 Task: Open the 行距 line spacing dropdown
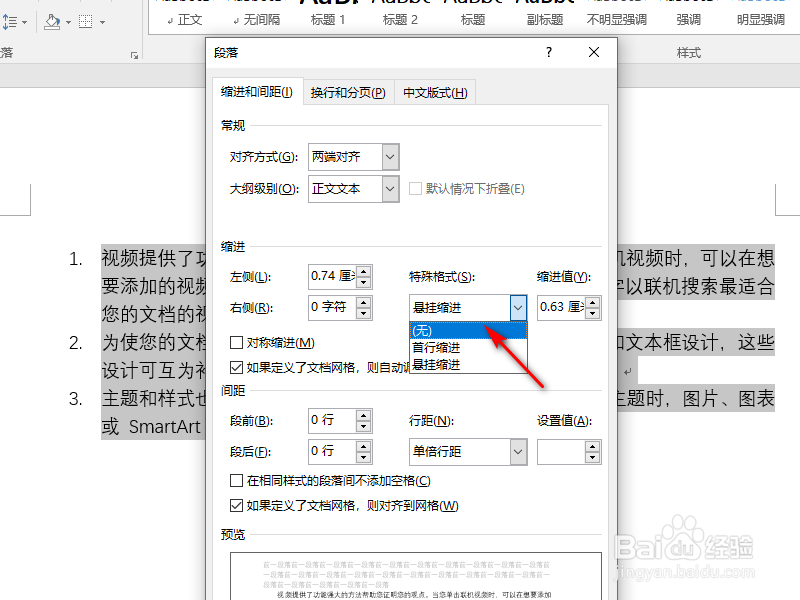click(519, 452)
